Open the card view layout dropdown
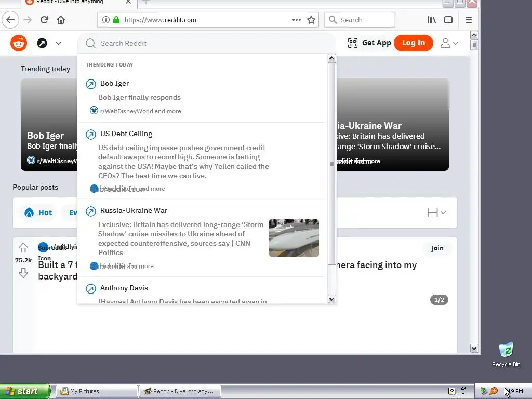Image resolution: width=532 pixels, height=399 pixels. pos(436,212)
